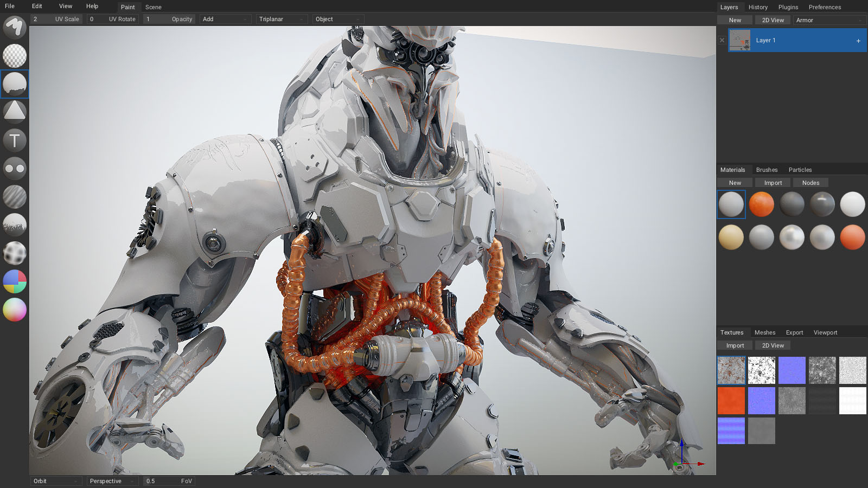Add a mask to Layer 1 via plus sign
Screen dimensions: 868x488
(x=858, y=40)
